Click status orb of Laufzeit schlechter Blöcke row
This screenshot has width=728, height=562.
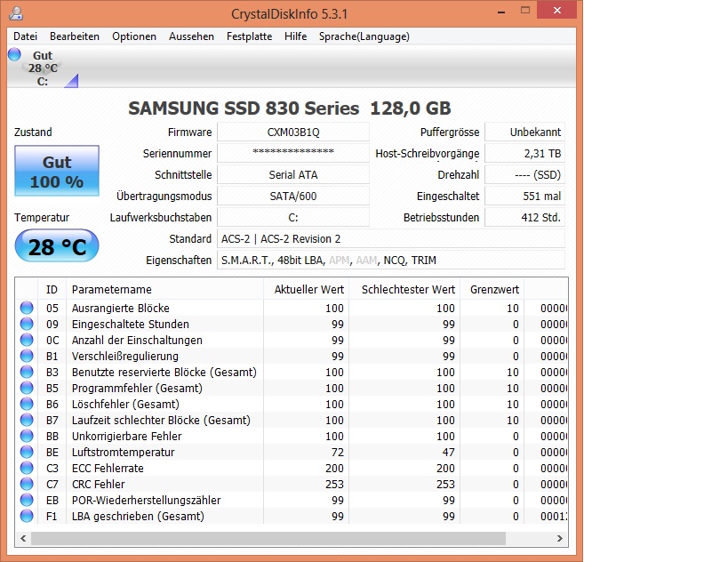[27, 420]
